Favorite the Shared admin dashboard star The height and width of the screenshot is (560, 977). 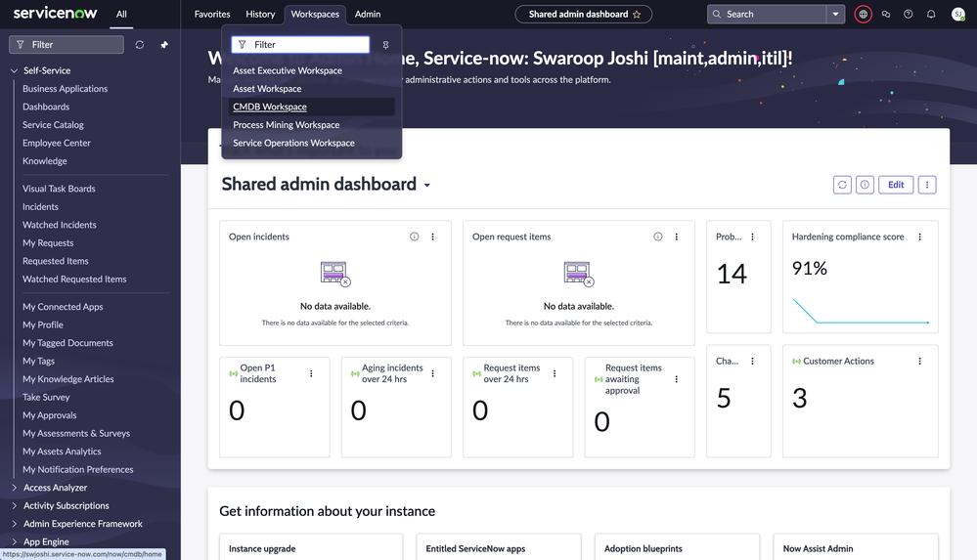[x=637, y=15]
